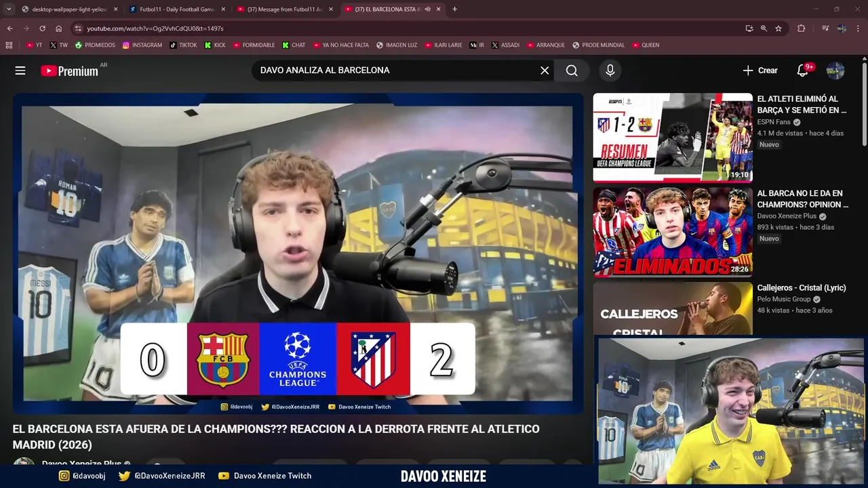Viewport: 868px width, 488px height.
Task: Mute the tab via speaker icon
Action: click(x=427, y=9)
